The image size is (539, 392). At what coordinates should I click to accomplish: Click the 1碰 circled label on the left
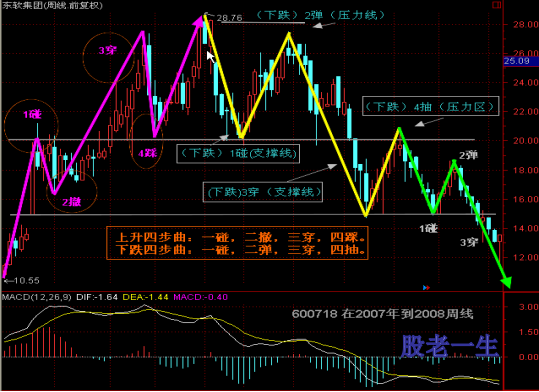point(32,115)
